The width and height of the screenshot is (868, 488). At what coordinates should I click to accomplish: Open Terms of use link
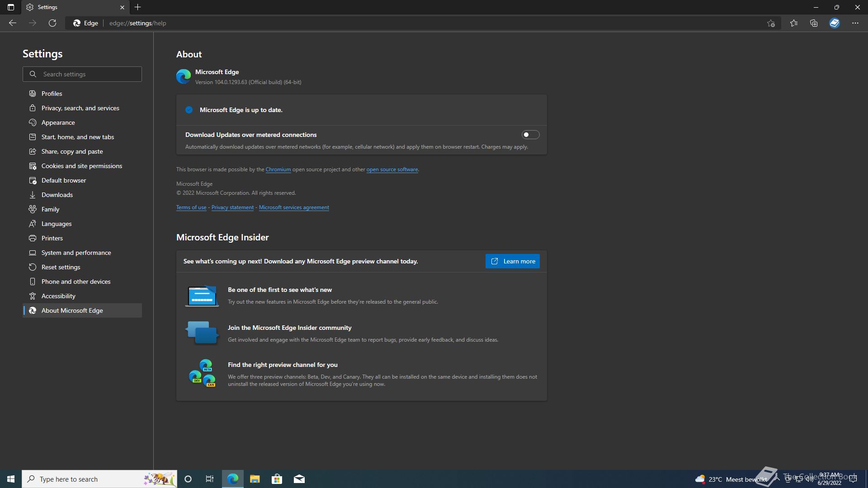coord(191,207)
